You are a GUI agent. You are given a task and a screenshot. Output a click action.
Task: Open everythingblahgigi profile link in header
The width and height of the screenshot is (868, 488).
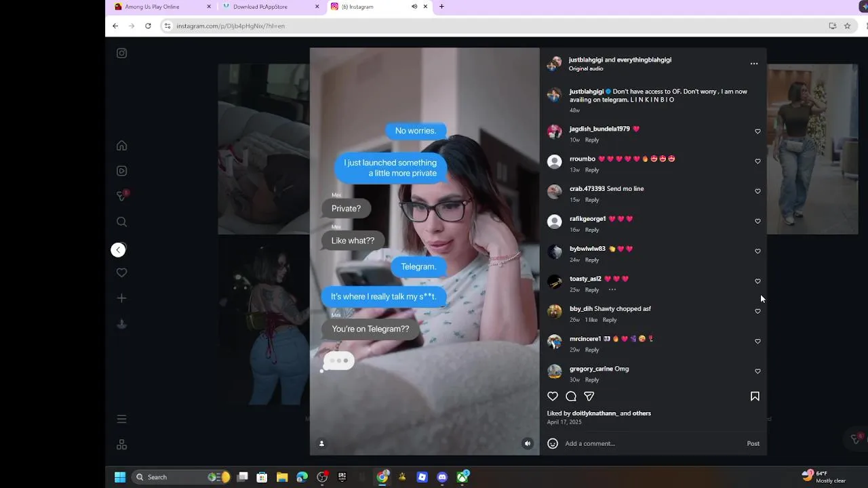point(644,60)
